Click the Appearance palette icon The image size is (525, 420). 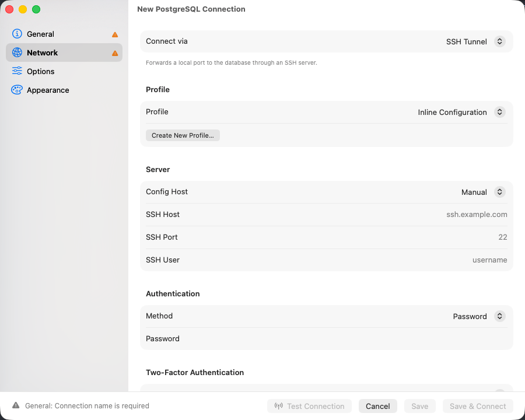pyautogui.click(x=17, y=90)
